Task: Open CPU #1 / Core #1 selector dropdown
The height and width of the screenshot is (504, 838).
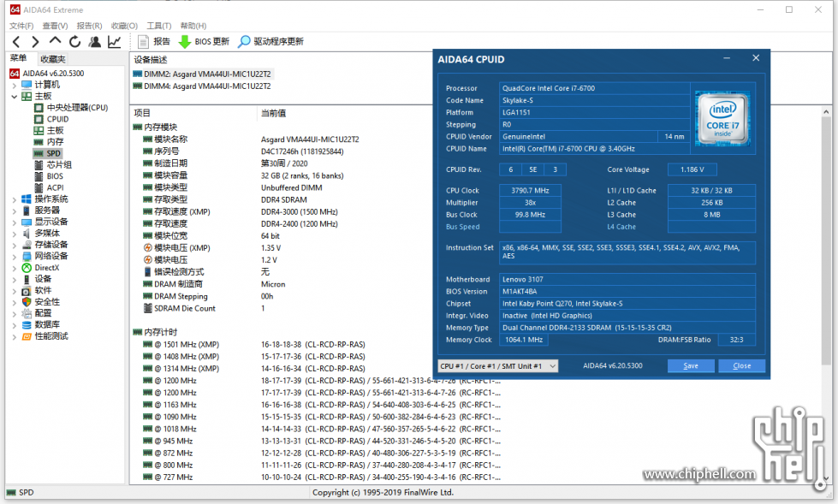Action: (x=498, y=366)
